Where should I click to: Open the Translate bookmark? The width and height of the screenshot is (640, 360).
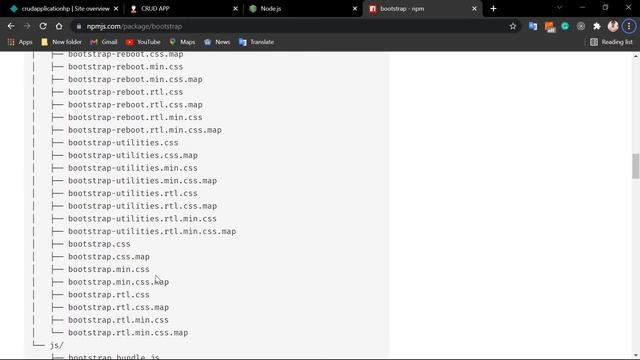coord(256,42)
